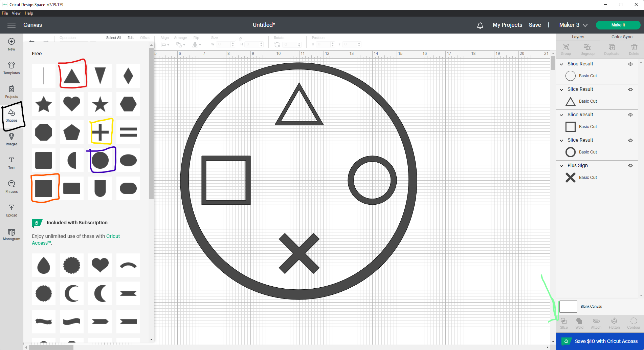Follow the Cricut Access link
This screenshot has width=644, height=350.
click(76, 240)
